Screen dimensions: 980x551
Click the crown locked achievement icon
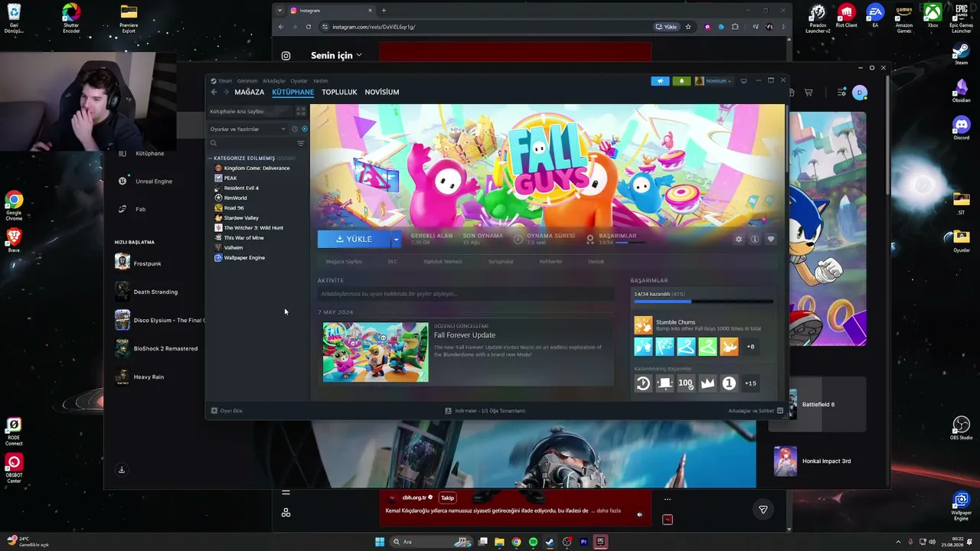(x=707, y=383)
